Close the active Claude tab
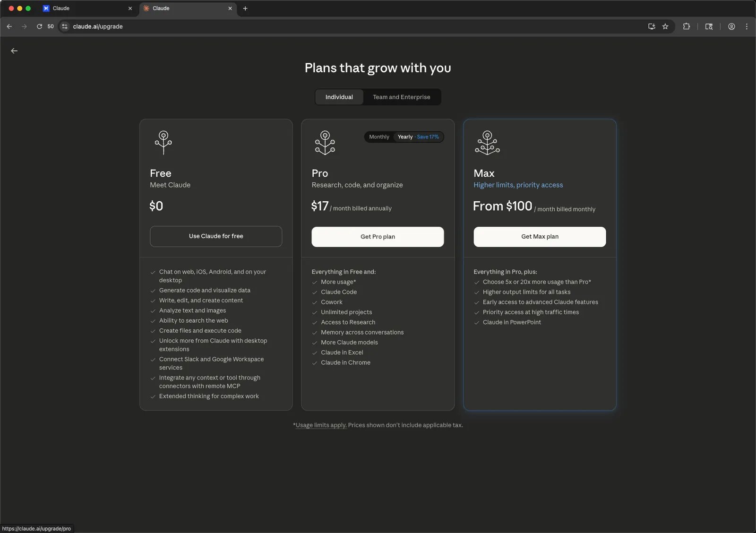Screen dimensions: 756x533 [230, 9]
